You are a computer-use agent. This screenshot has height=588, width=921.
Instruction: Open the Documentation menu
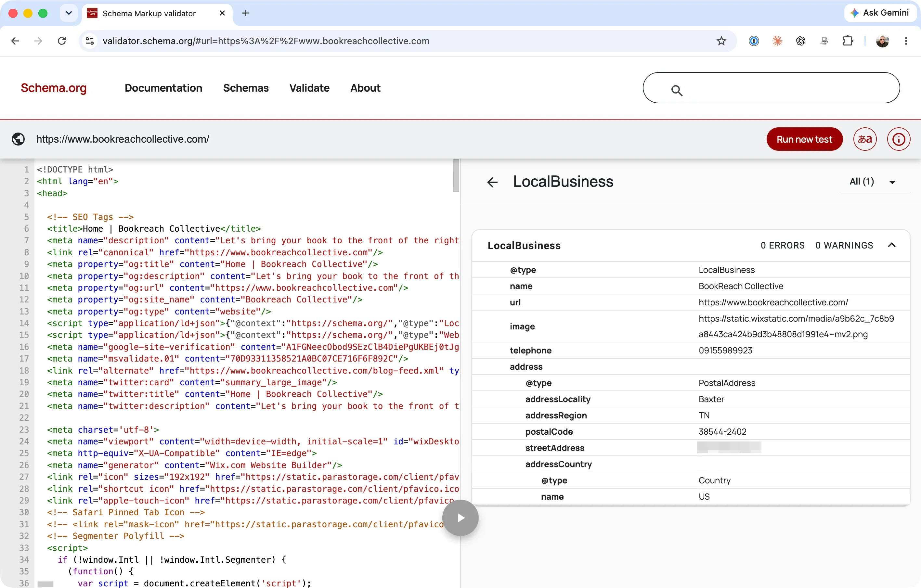(163, 88)
